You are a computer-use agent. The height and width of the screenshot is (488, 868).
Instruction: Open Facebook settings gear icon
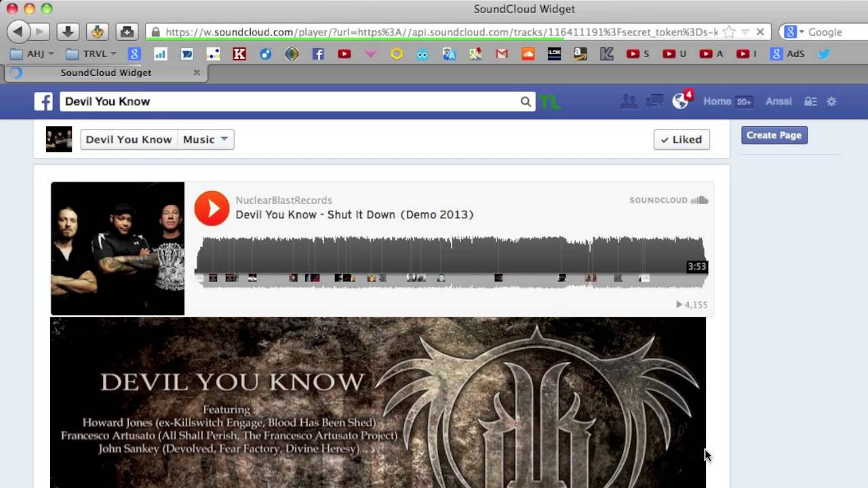point(831,102)
